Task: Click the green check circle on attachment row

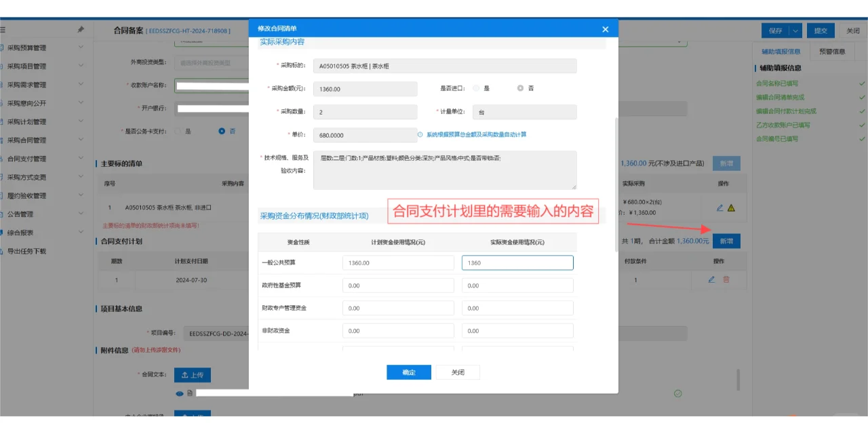Action: pyautogui.click(x=677, y=393)
